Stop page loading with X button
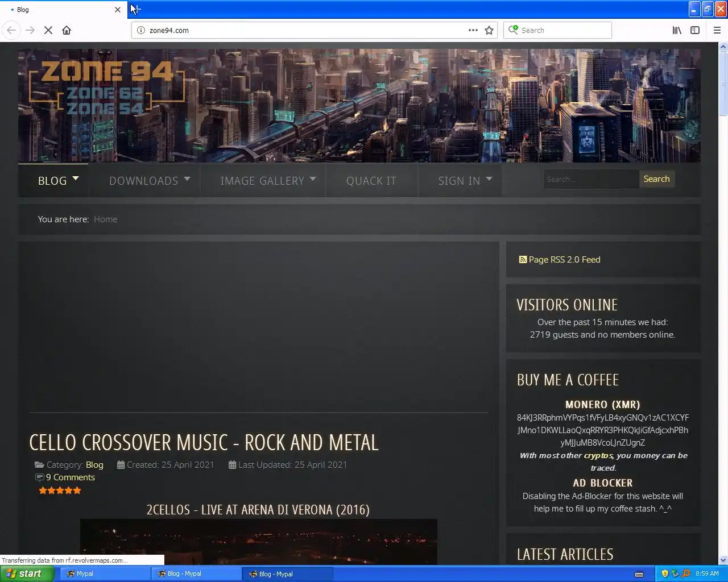 click(48, 30)
